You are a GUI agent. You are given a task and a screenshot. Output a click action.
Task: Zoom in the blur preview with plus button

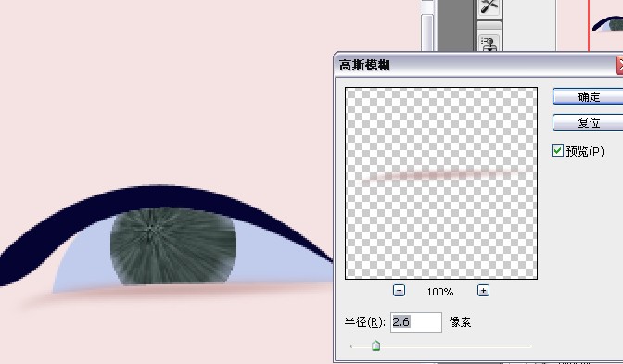pos(483,291)
